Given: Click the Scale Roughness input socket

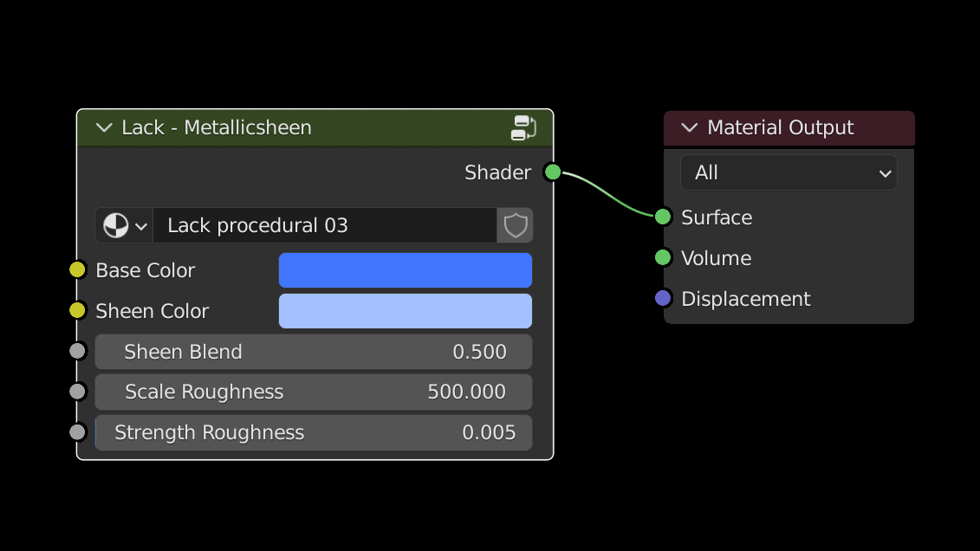Looking at the screenshot, I should [x=78, y=392].
